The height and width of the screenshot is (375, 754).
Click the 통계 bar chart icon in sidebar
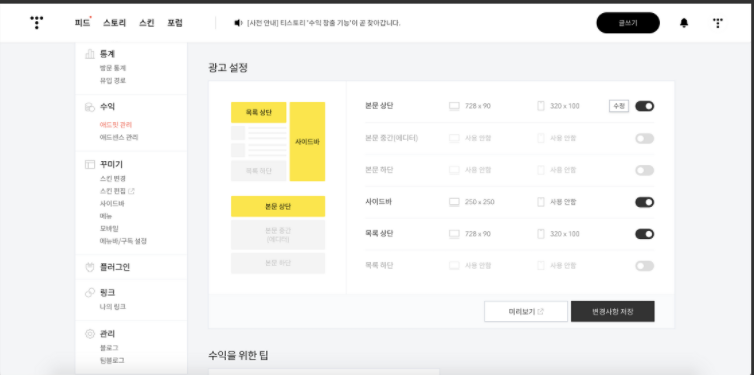[x=89, y=54]
